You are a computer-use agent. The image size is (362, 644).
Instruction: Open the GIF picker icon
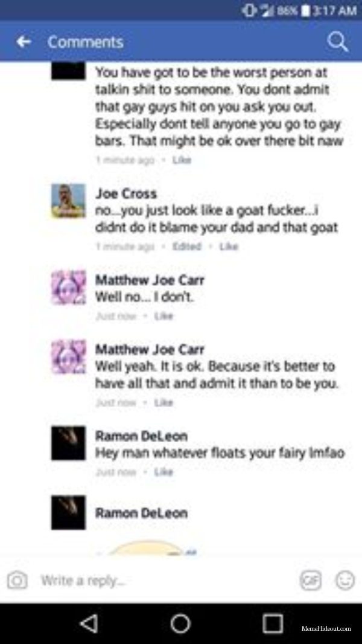click(310, 581)
